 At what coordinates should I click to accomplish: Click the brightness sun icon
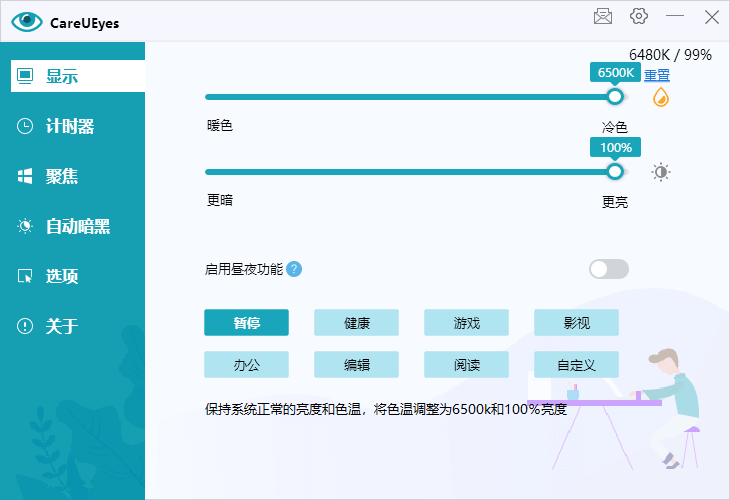(661, 172)
